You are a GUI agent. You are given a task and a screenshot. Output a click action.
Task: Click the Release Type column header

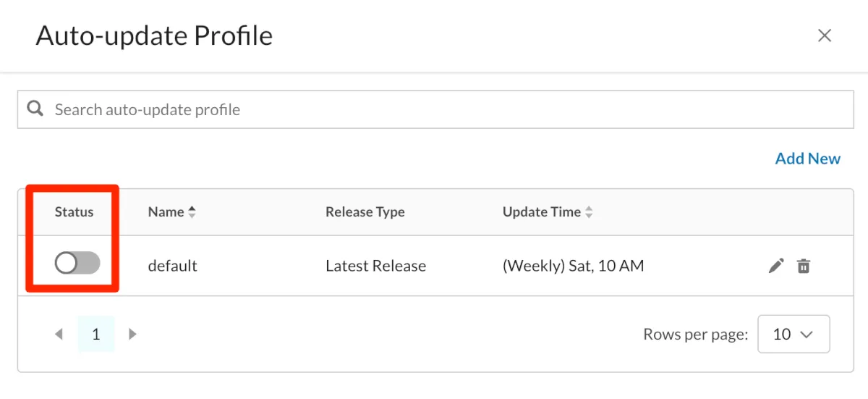coord(365,212)
